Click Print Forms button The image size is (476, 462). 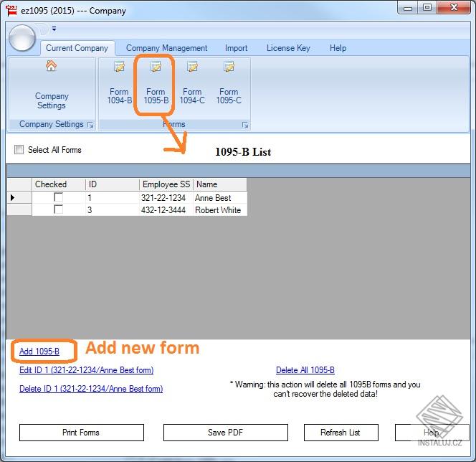point(81,433)
